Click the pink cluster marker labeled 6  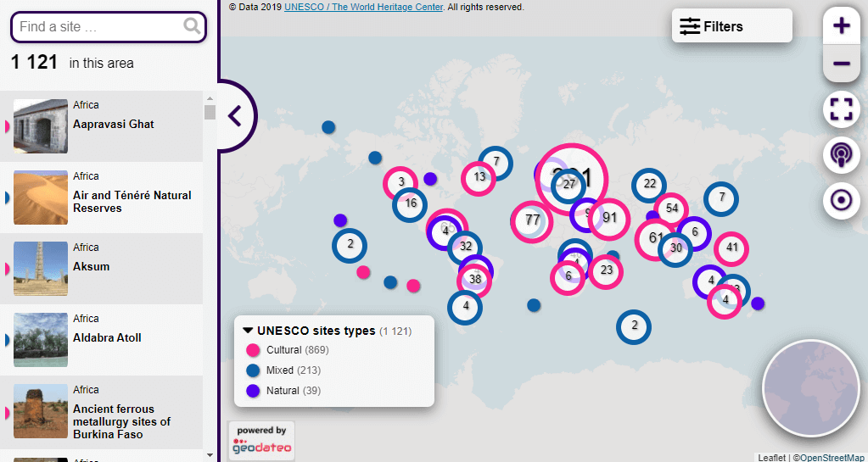tap(568, 278)
